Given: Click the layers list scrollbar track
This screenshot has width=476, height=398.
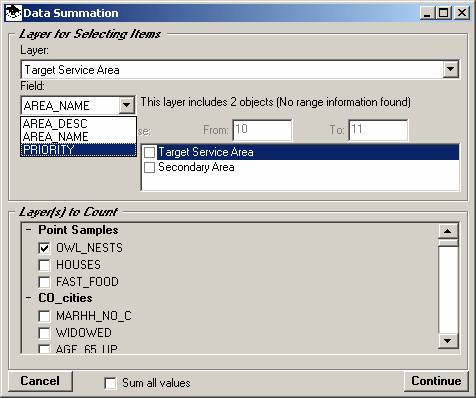Looking at the screenshot, I should [x=448, y=290].
